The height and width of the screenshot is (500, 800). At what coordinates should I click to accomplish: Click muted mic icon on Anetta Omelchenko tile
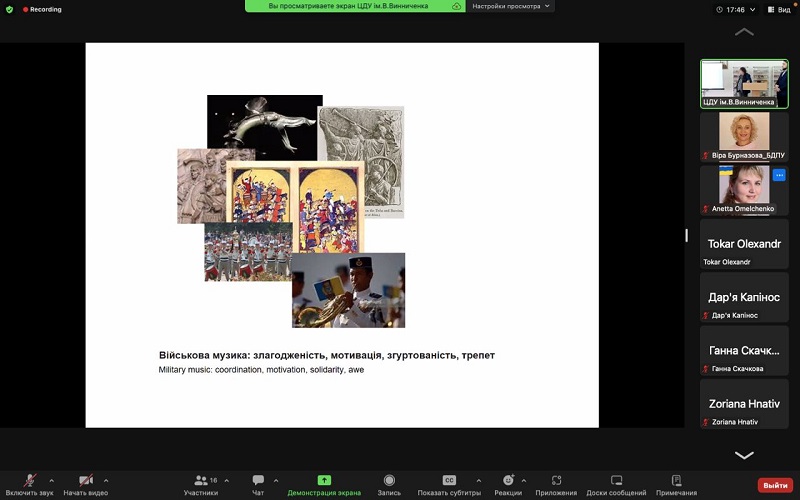point(706,209)
